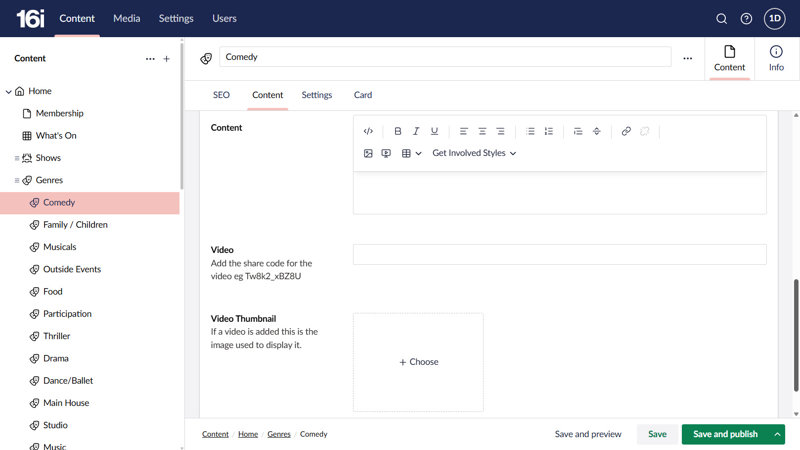Click Save and publish
The width and height of the screenshot is (800, 450).
725,434
